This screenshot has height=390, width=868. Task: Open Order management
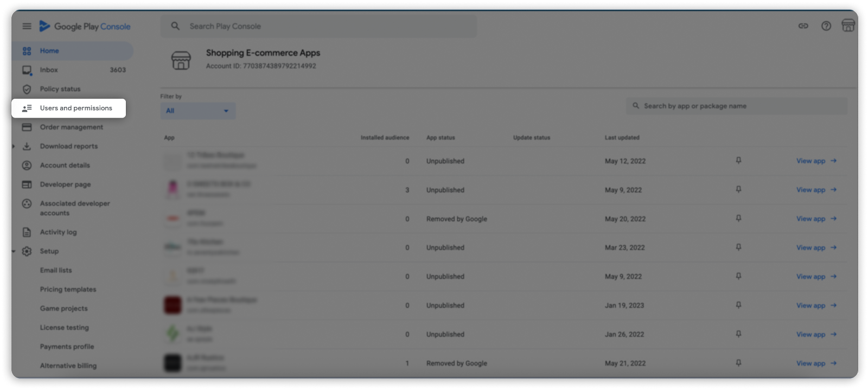(72, 127)
